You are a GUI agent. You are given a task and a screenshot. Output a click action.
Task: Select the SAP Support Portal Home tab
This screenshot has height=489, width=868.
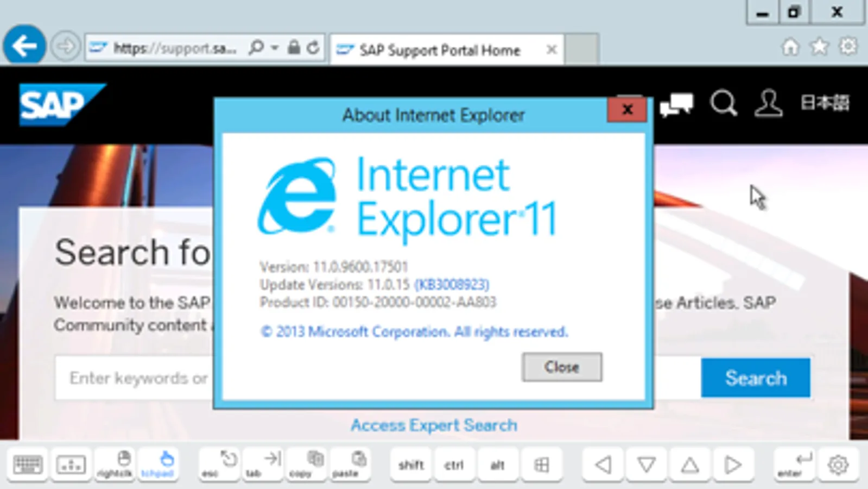tap(439, 50)
